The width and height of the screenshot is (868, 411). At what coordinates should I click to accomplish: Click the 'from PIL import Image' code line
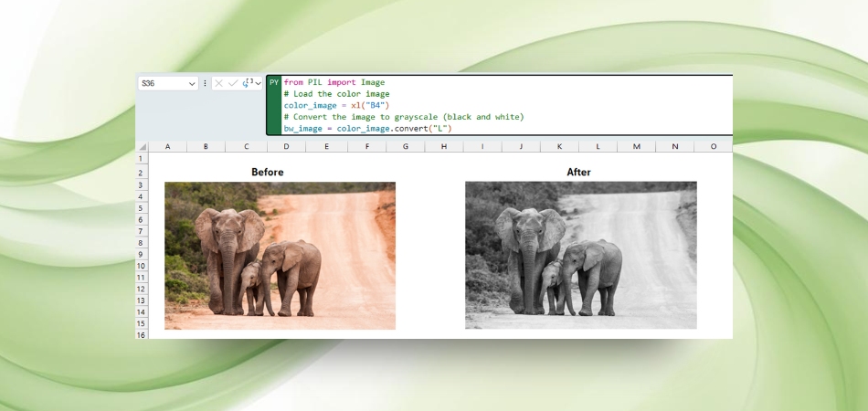pyautogui.click(x=333, y=82)
